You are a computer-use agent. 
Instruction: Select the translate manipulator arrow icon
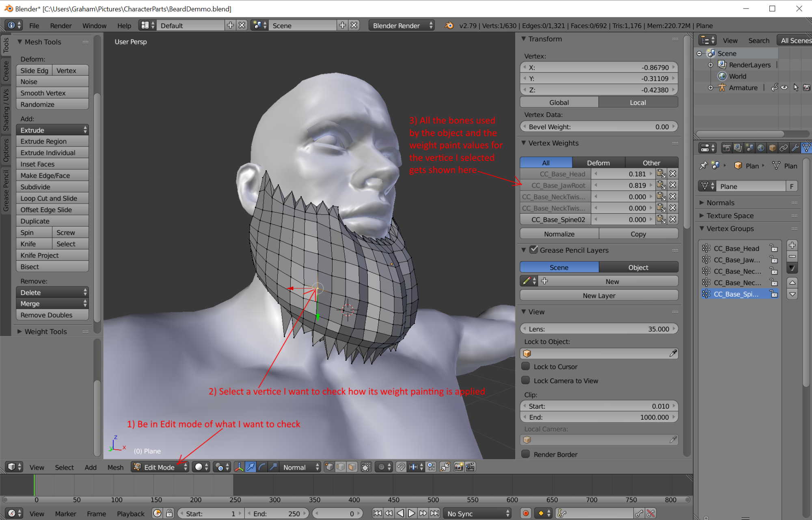251,467
